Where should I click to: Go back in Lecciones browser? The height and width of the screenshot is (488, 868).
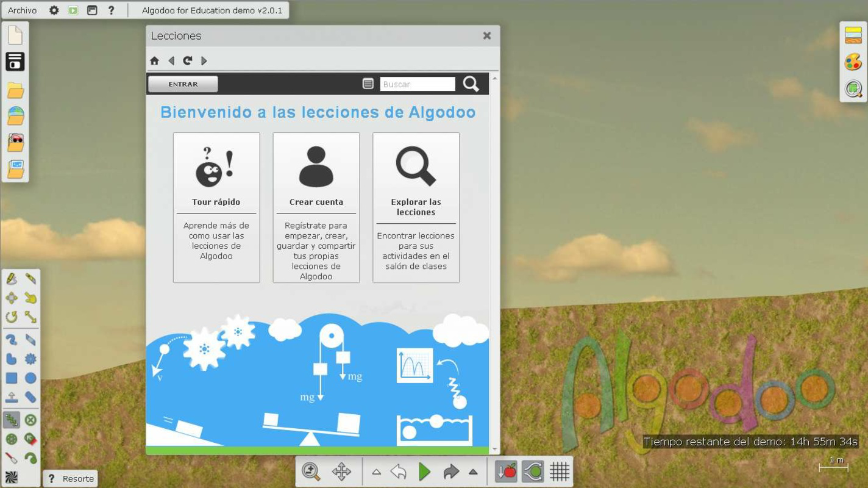coord(171,60)
